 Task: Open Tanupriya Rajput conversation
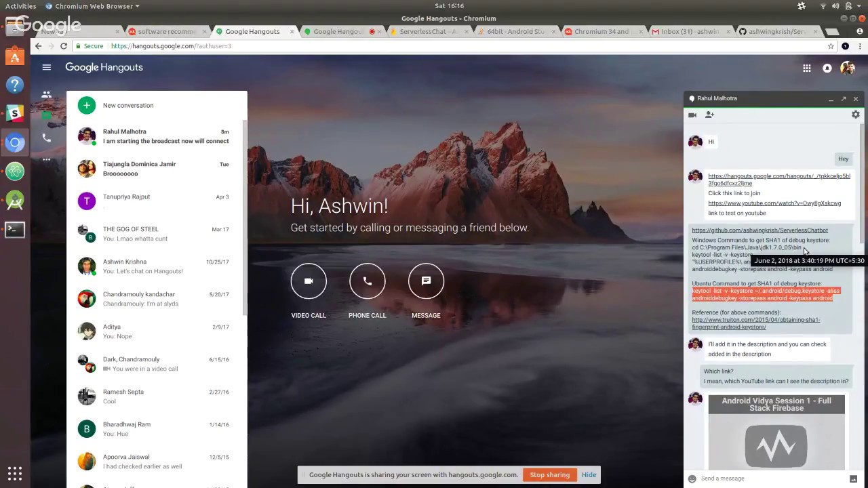157,201
